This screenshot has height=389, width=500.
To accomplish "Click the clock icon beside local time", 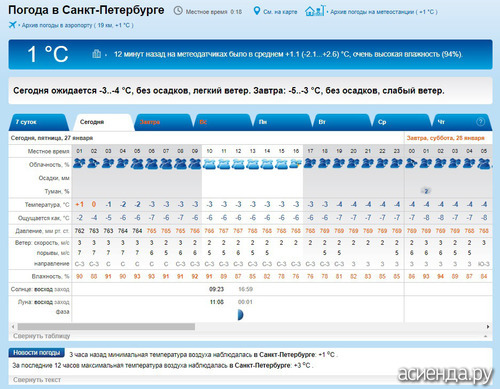I will click(178, 11).
